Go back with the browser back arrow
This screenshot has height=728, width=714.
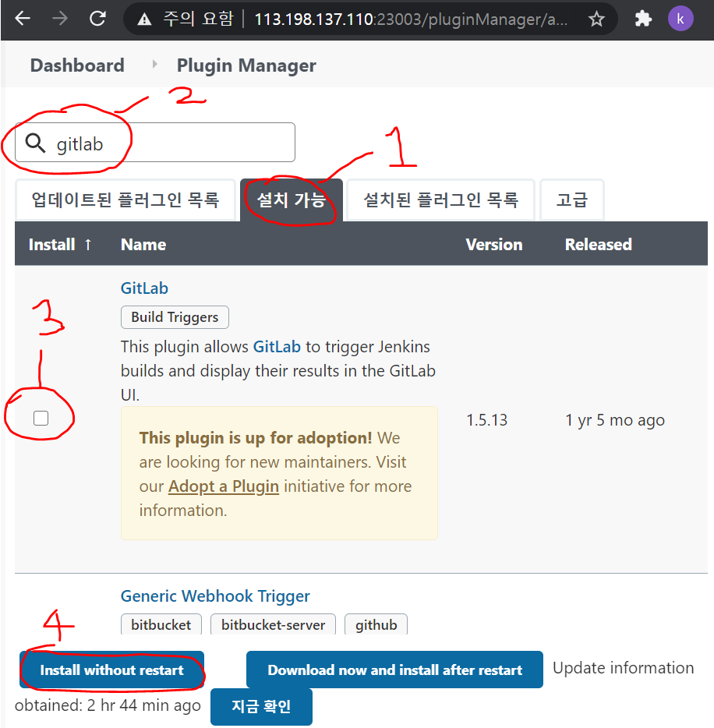[23, 19]
